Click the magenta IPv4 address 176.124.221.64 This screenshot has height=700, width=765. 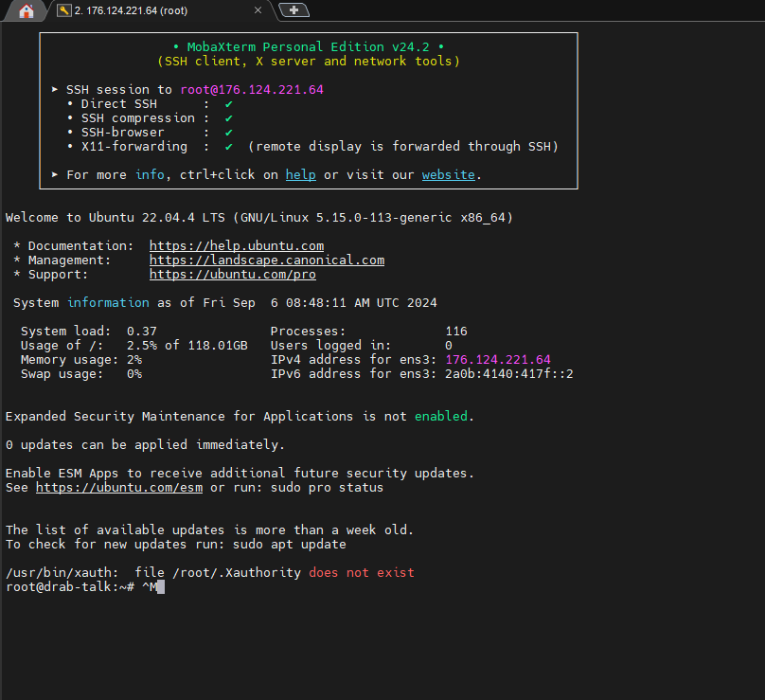[498, 359]
